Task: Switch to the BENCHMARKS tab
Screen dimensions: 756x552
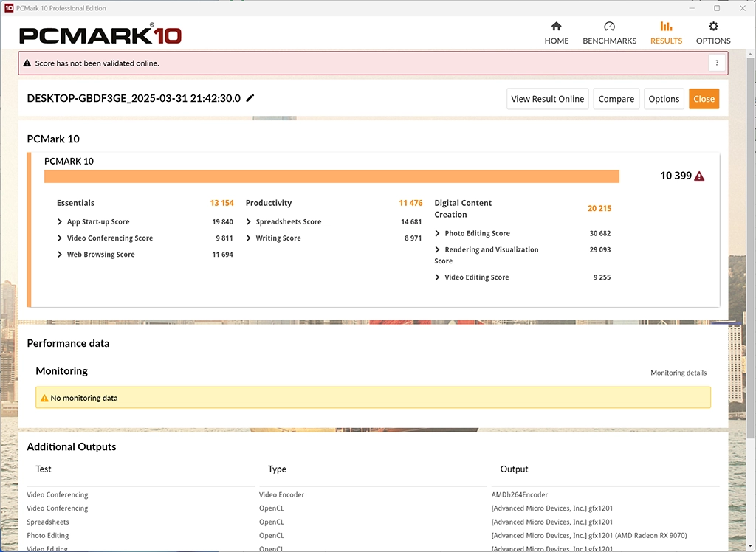Action: click(x=609, y=32)
